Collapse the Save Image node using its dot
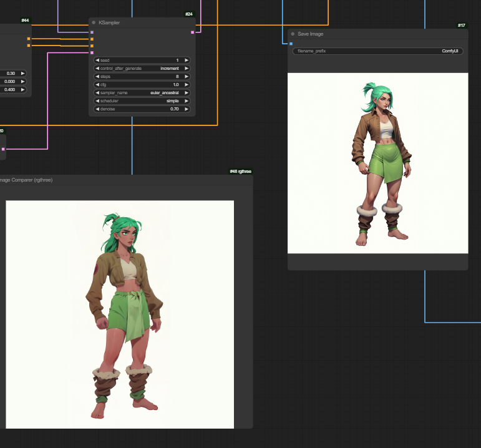481x448 pixels. [x=293, y=34]
